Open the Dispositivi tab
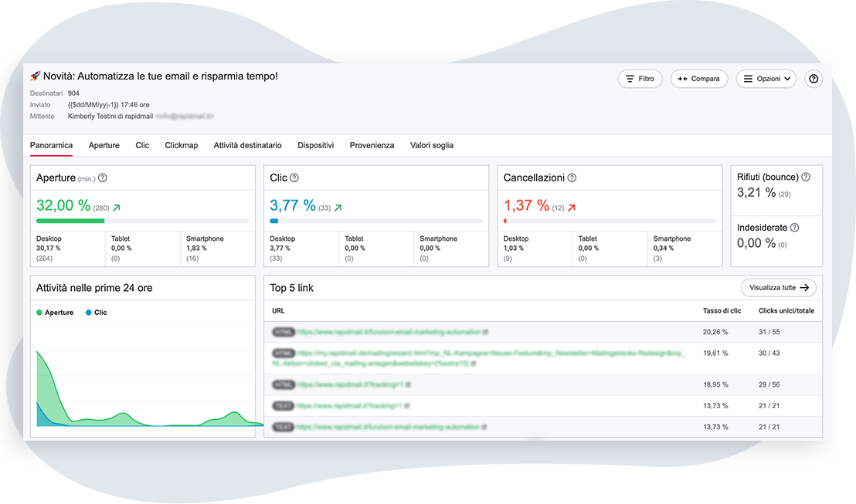Image resolution: width=856 pixels, height=504 pixels. [315, 145]
